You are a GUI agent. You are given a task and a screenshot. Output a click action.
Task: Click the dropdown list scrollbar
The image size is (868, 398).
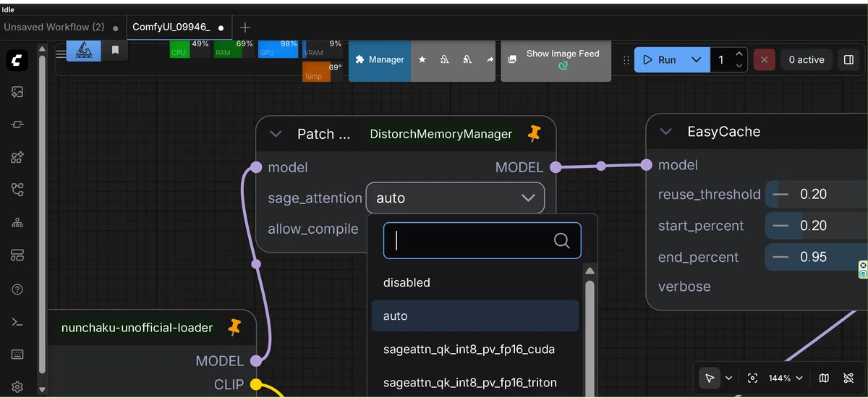click(590, 336)
